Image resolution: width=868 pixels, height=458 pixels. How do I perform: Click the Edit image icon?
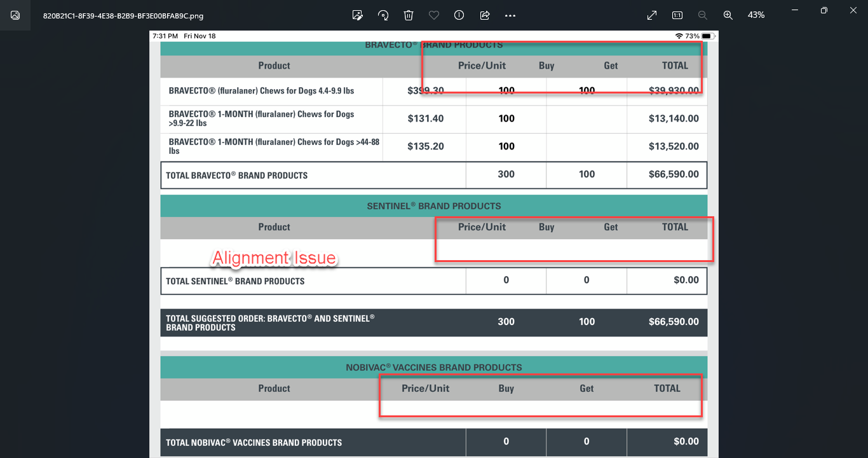358,15
